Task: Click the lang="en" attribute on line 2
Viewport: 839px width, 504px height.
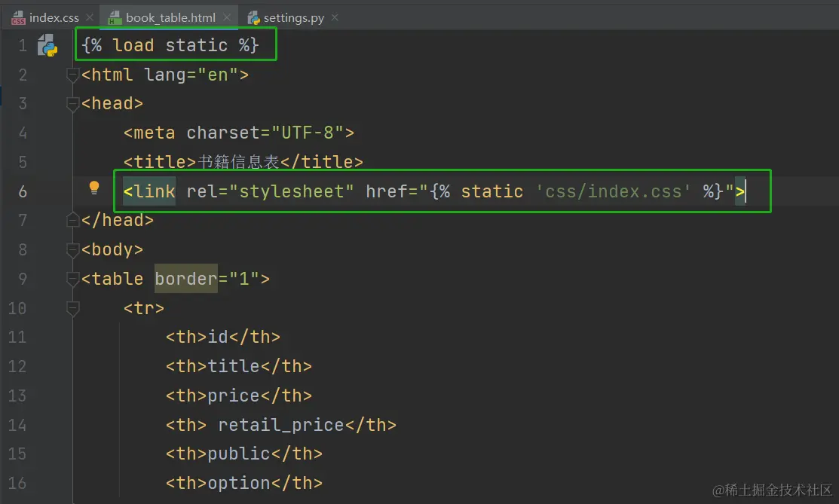Action: (191, 75)
